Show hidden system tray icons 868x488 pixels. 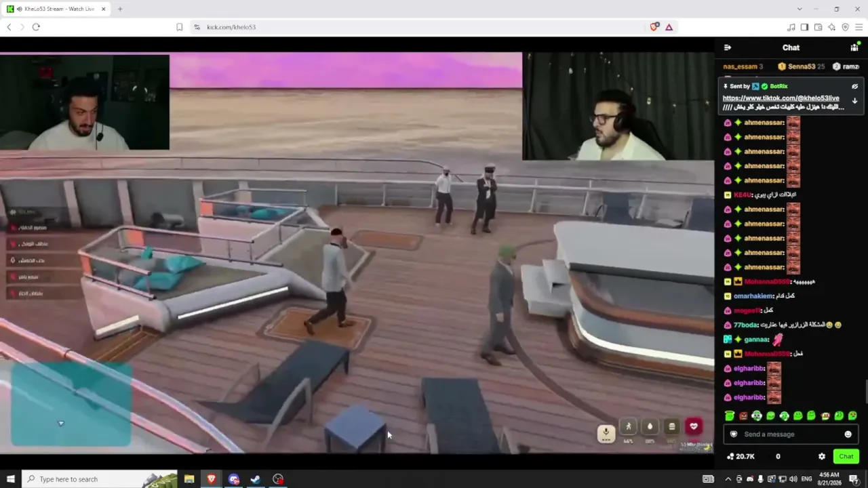728,479
